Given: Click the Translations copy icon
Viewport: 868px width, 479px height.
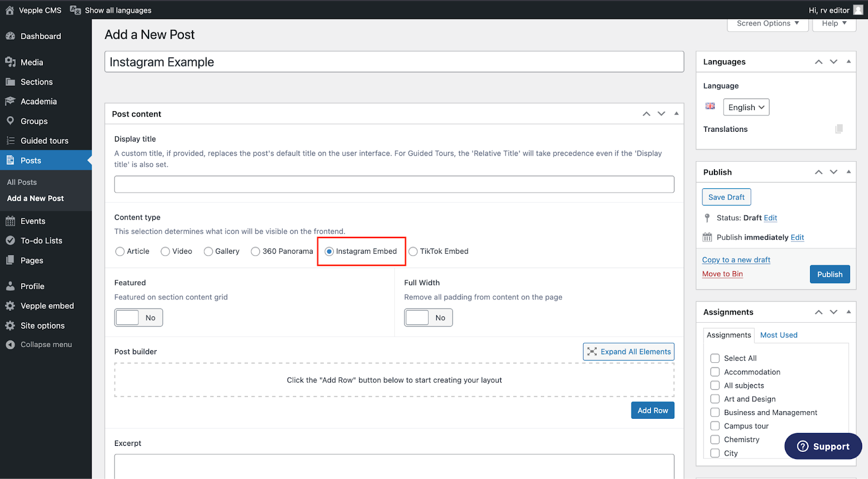Looking at the screenshot, I should tap(839, 129).
